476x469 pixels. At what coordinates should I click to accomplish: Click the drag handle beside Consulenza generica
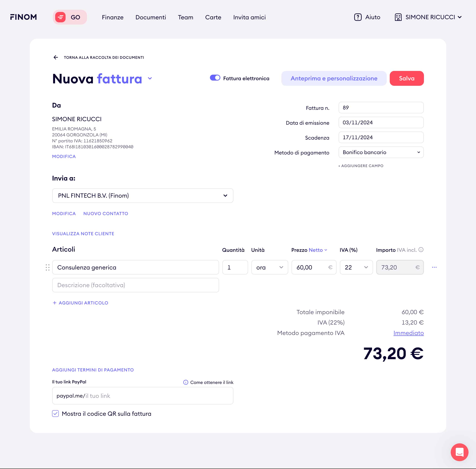point(47,267)
